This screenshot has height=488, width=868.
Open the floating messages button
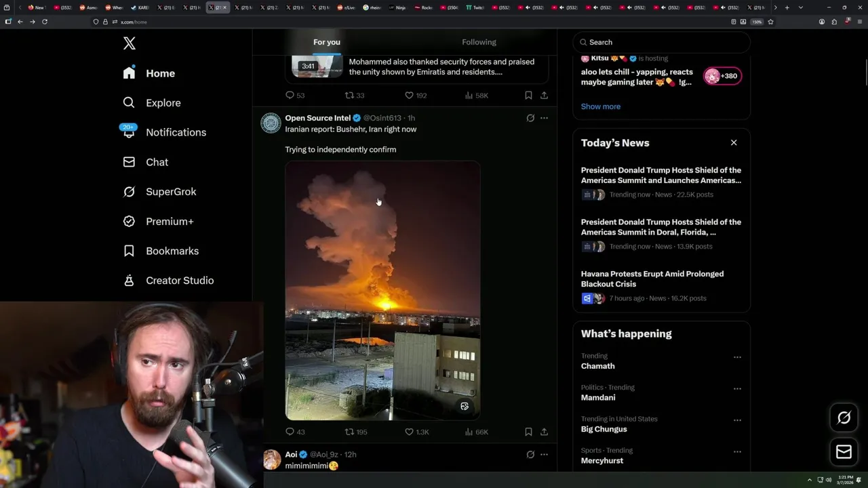844,452
